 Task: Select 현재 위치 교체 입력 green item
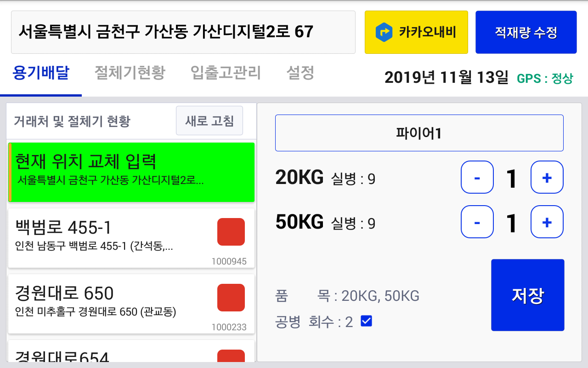coord(131,172)
